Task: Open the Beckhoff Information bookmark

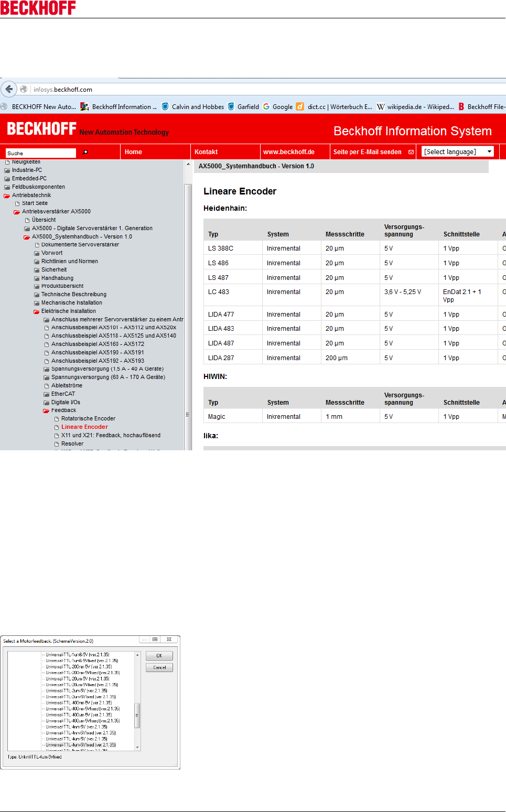Action: (x=119, y=106)
